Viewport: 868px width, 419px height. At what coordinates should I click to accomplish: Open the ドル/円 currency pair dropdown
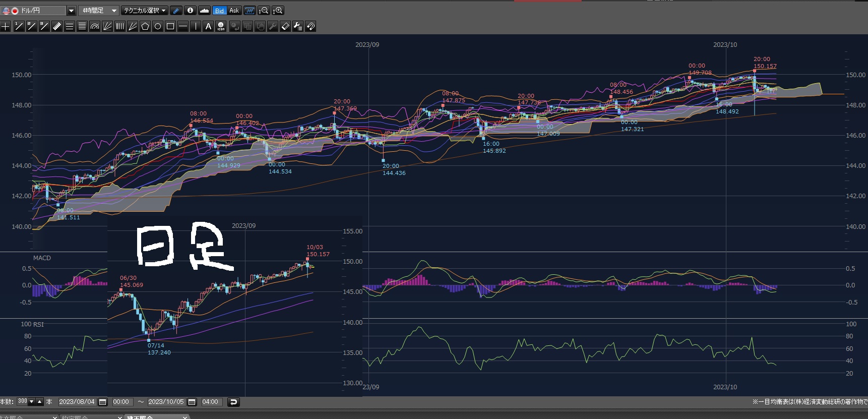[71, 11]
